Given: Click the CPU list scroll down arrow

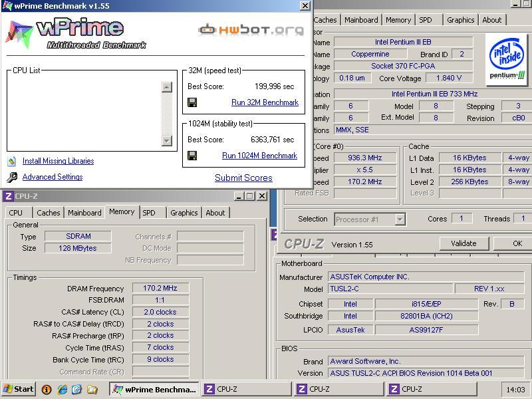Looking at the screenshot, I should click(167, 140).
